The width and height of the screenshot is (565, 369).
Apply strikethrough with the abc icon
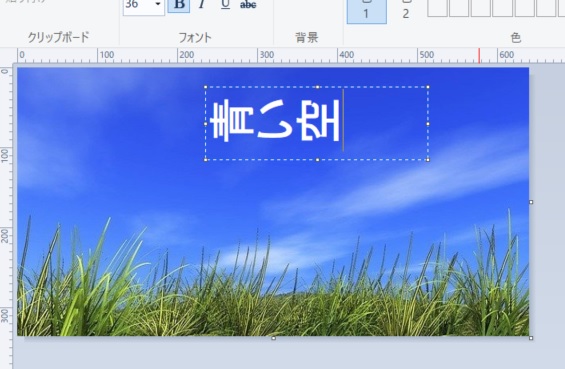[248, 5]
